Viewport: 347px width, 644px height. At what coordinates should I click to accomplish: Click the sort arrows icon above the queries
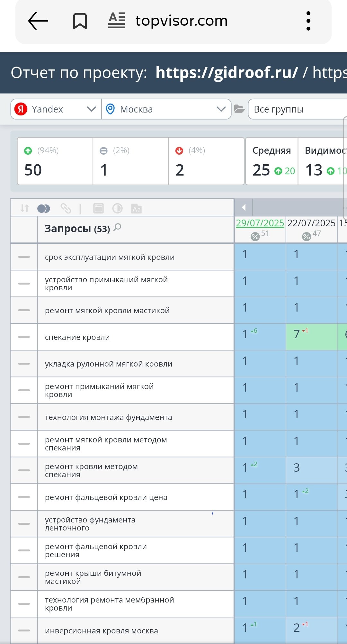click(24, 208)
